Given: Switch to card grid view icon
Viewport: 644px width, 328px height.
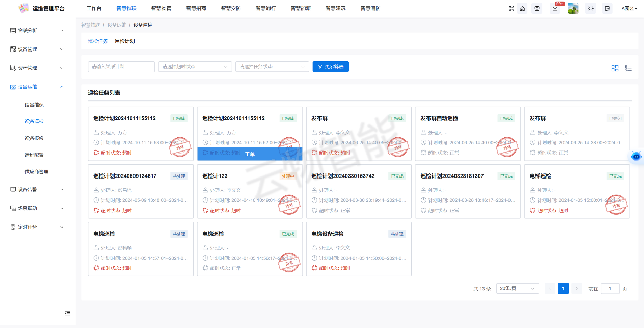Looking at the screenshot, I should pyautogui.click(x=615, y=68).
